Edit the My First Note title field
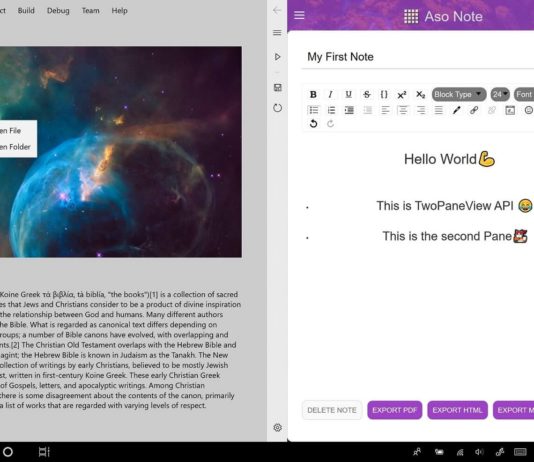The width and height of the screenshot is (534, 462). (418, 57)
